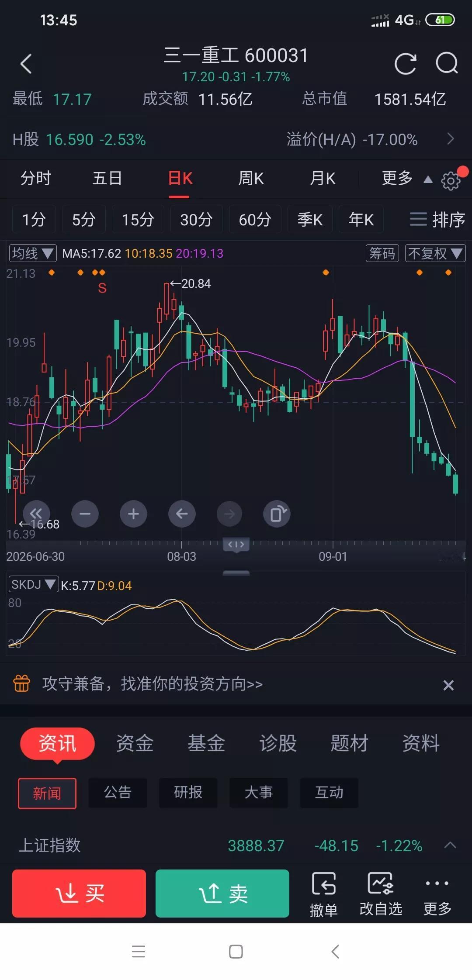Tap the edit watchlist (改自选) icon
472x980 pixels.
pos(381,894)
